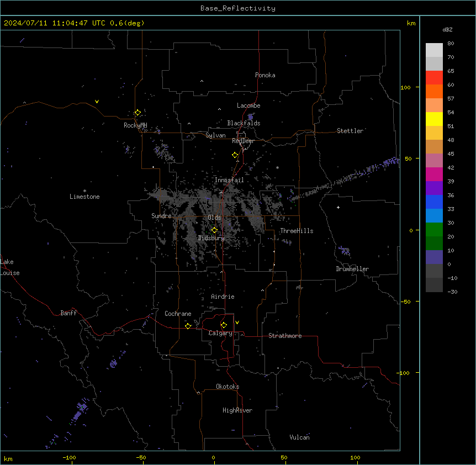Select the Calgary label
This screenshot has height=465, width=476.
tap(220, 333)
